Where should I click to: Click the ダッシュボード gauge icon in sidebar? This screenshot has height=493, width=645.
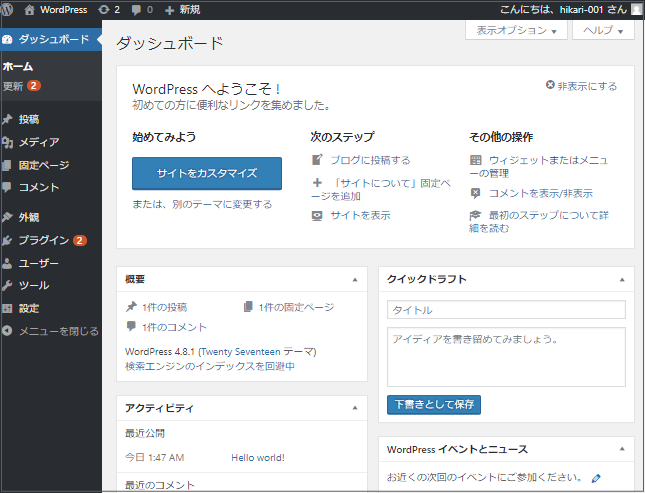(x=7, y=40)
